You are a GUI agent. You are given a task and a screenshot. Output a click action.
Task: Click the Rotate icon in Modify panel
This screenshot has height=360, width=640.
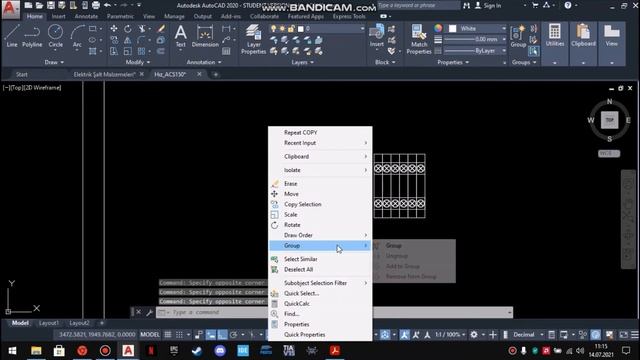tap(128, 29)
